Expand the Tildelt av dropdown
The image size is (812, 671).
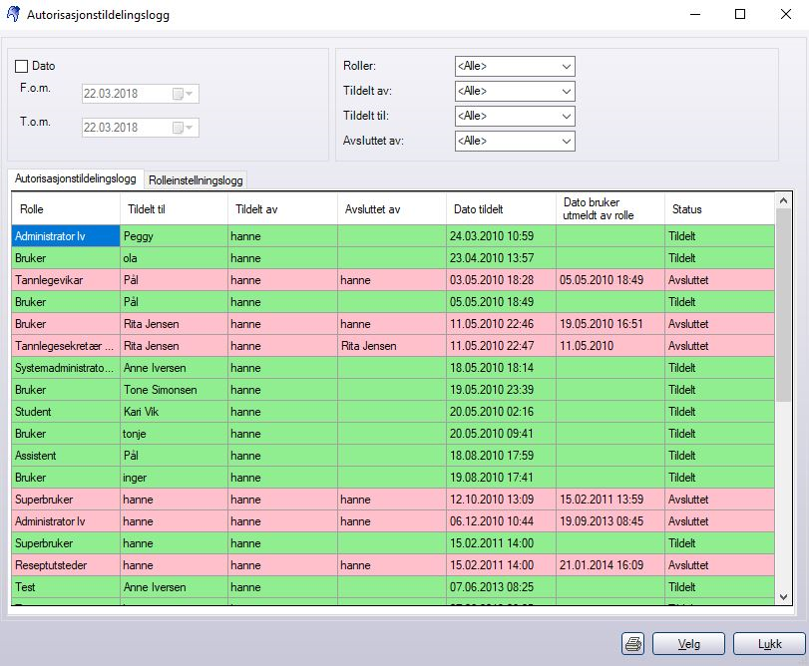(515, 91)
